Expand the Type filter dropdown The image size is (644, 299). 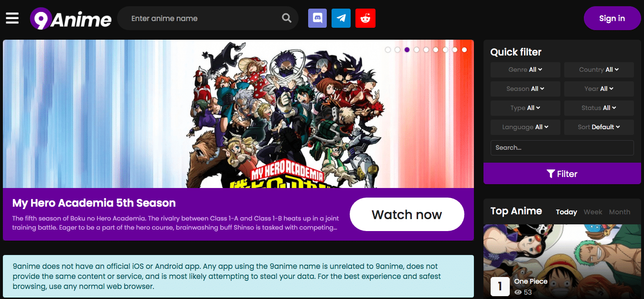click(x=526, y=108)
